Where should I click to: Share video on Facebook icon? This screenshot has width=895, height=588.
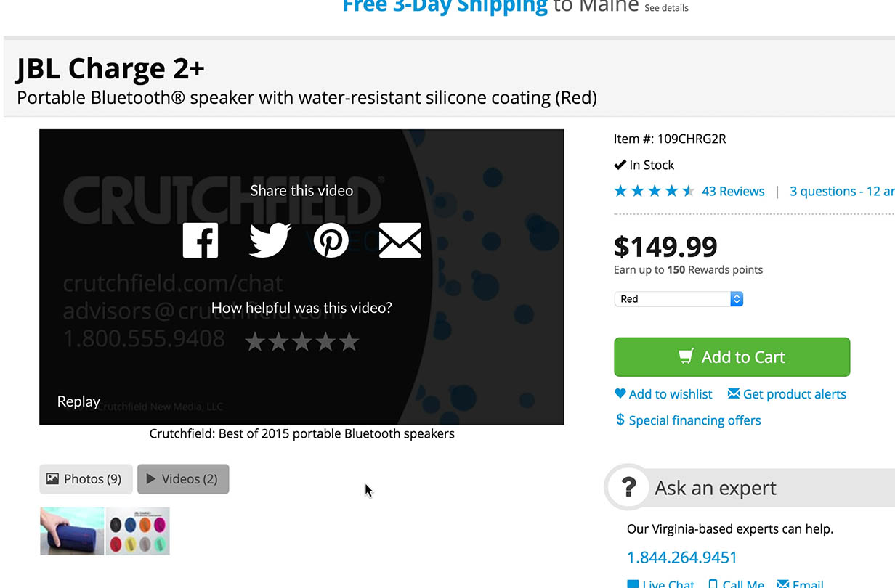pos(201,240)
